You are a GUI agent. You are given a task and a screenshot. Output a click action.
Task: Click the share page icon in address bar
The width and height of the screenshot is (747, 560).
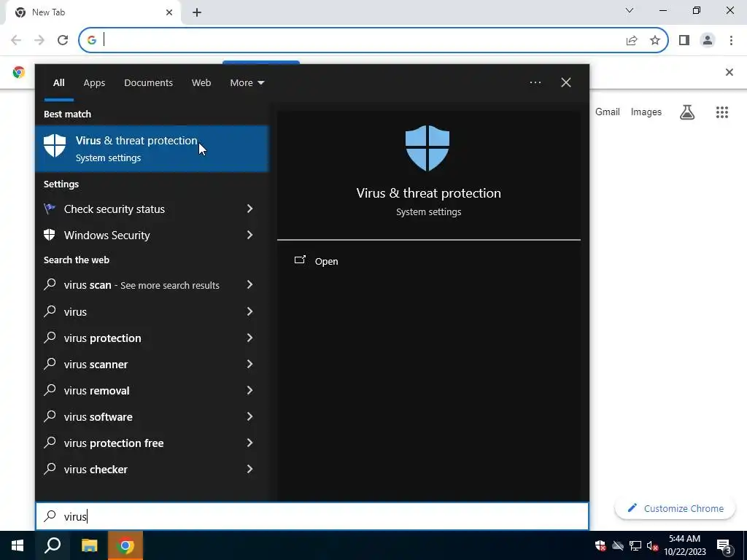[632, 40]
